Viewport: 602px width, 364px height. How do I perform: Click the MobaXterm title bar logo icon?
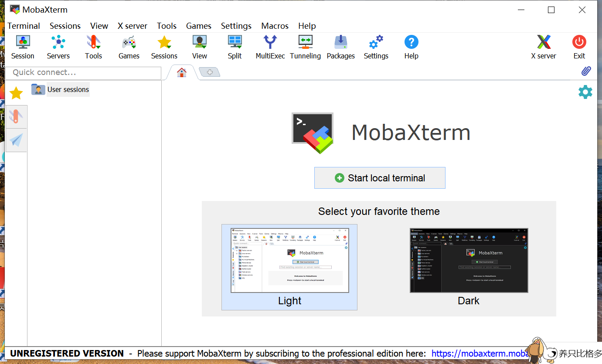point(15,9)
